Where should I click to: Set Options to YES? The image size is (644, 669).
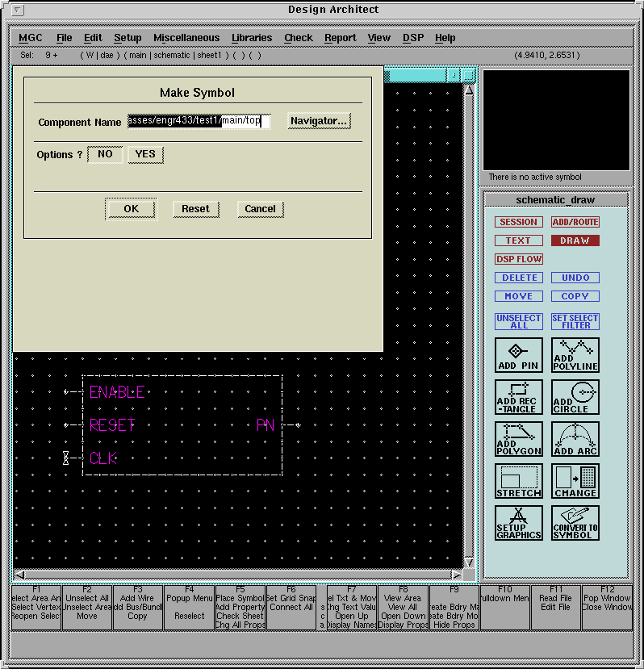pos(145,154)
